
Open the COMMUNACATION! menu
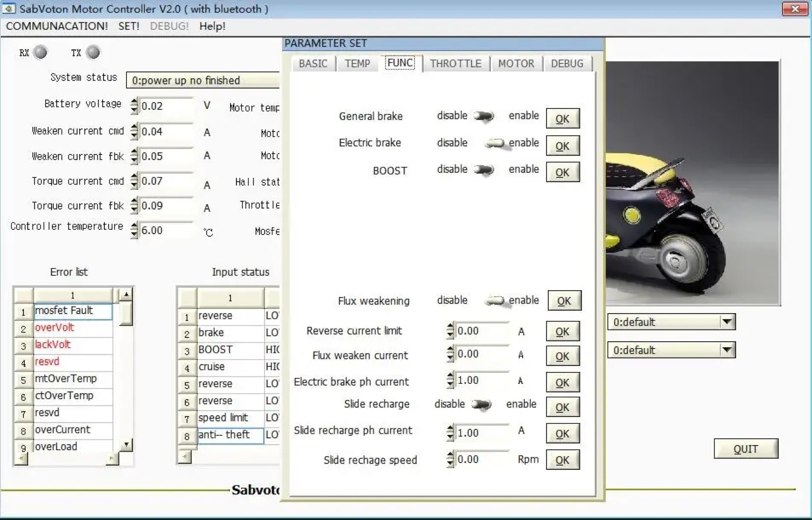(57, 26)
